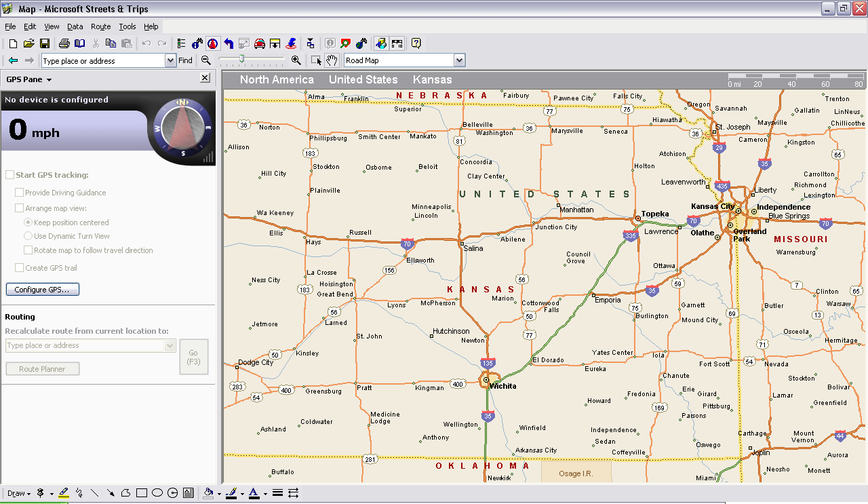Open the Tools menu
The image size is (868, 504).
pyautogui.click(x=127, y=26)
